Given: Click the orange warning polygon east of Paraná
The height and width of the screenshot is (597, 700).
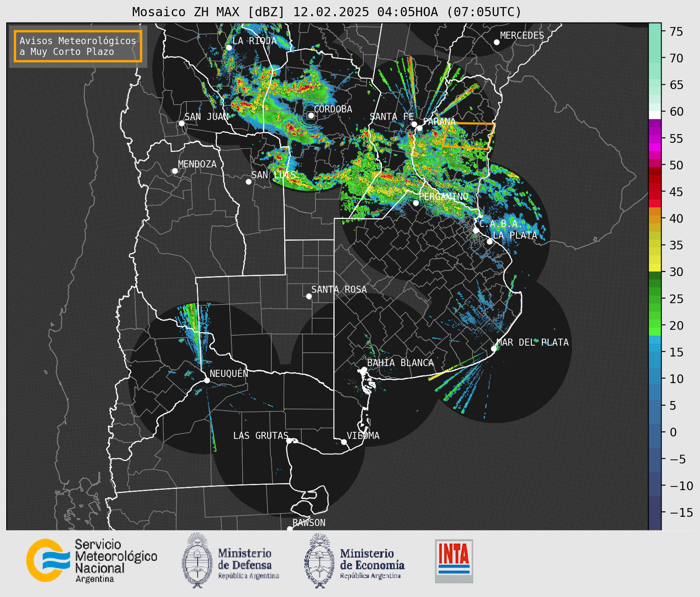Looking at the screenshot, I should 468,136.
